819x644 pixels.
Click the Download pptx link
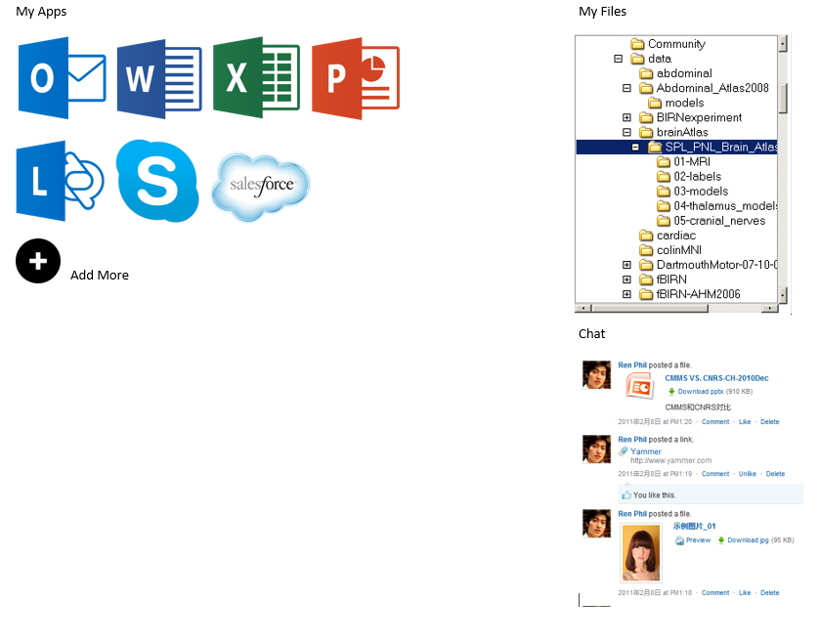coord(700,391)
